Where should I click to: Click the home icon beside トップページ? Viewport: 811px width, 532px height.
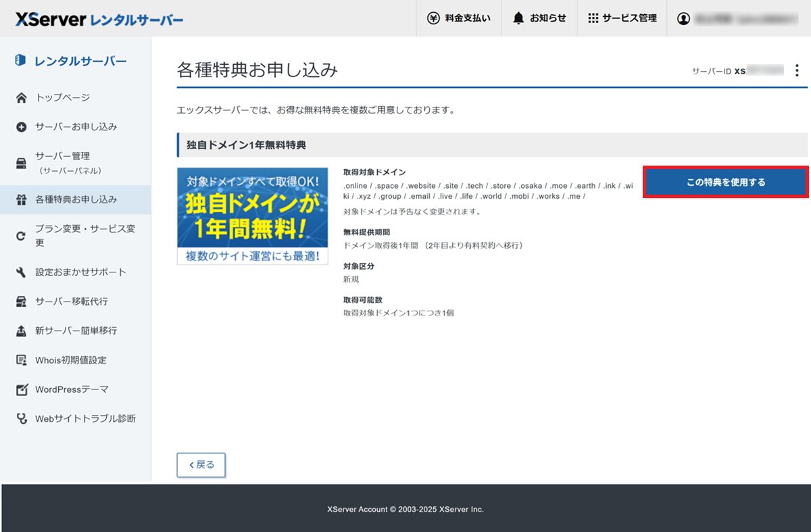click(22, 98)
